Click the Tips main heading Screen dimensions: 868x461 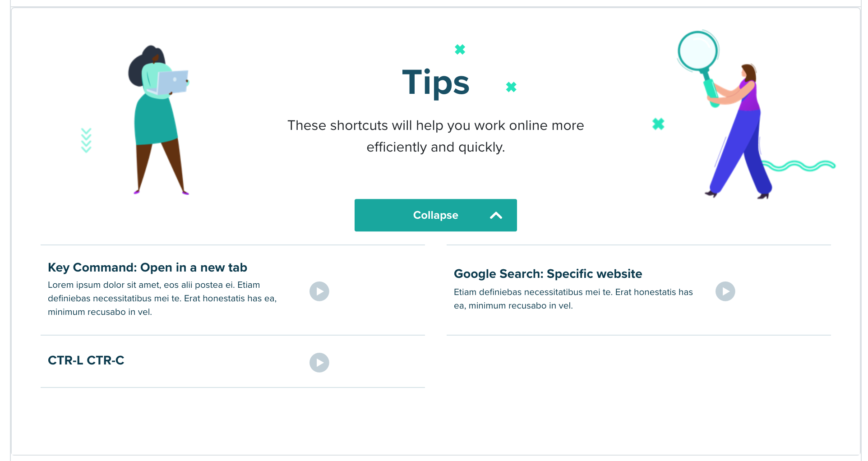point(436,82)
